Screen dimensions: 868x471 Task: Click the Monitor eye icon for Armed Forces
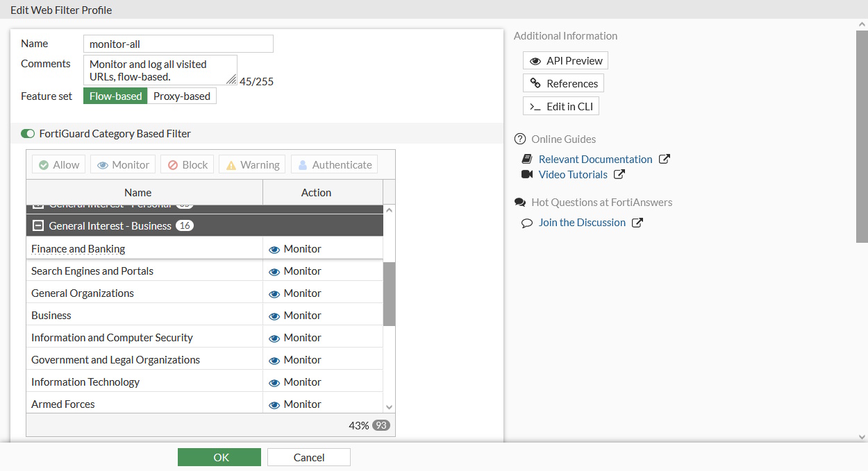(x=274, y=404)
